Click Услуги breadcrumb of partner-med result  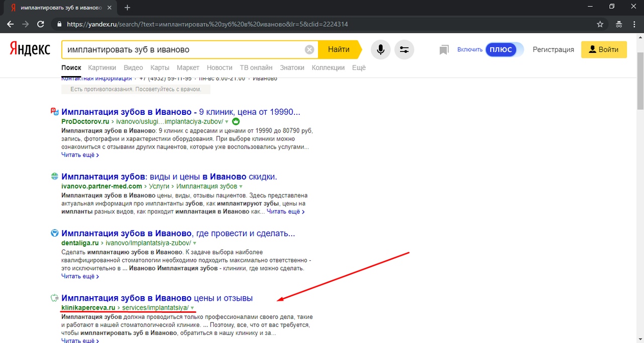point(160,186)
